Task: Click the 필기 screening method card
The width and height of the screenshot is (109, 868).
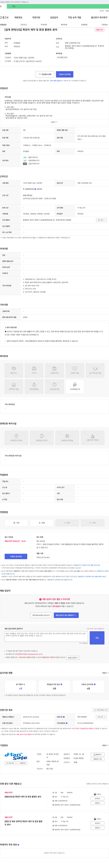Action: click(67, 523)
